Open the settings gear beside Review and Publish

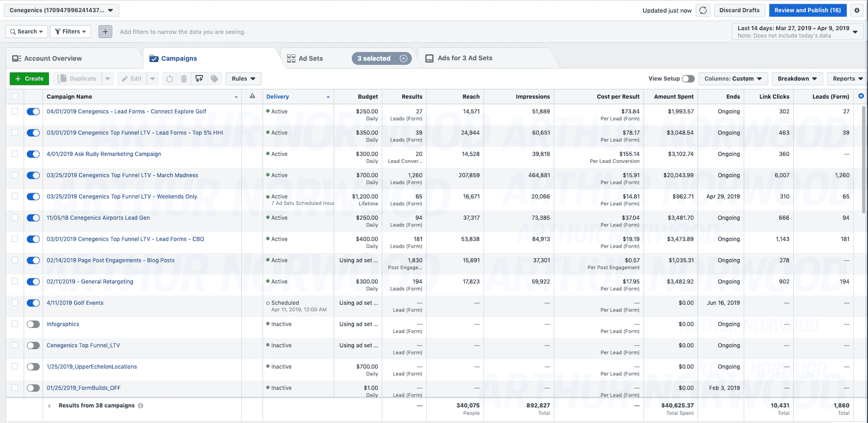(857, 11)
